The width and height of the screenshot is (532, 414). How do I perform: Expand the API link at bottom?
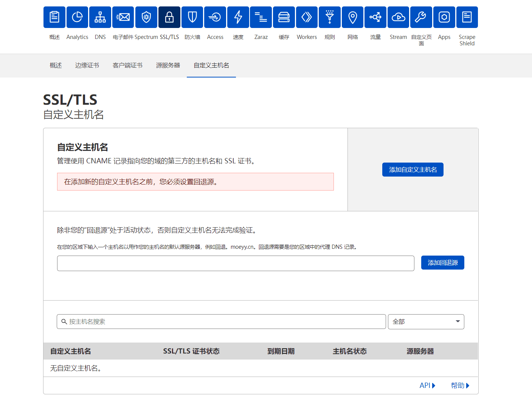(x=427, y=385)
